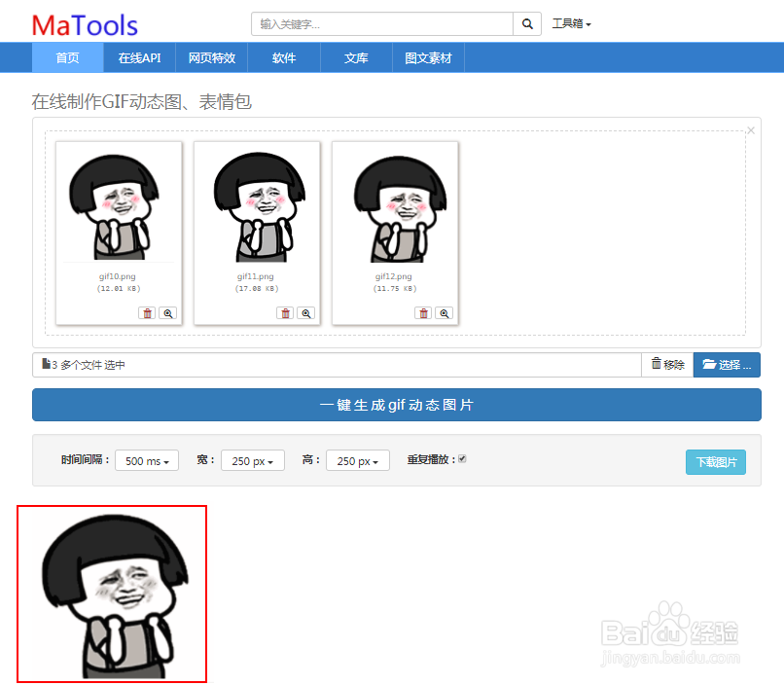784x685 pixels.
Task: Click the gif12.png filename text
Action: coord(394,276)
